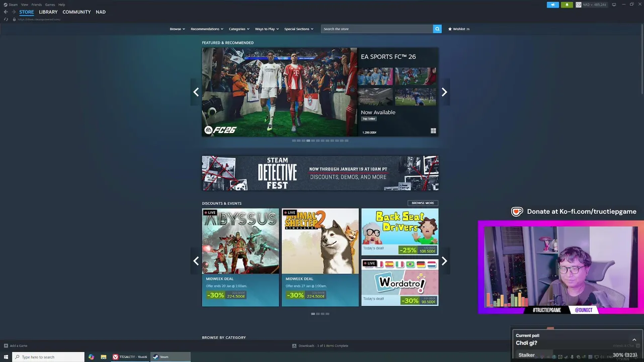Click the Wishlist star icon
Screen dimensions: 644x362
(450, 29)
